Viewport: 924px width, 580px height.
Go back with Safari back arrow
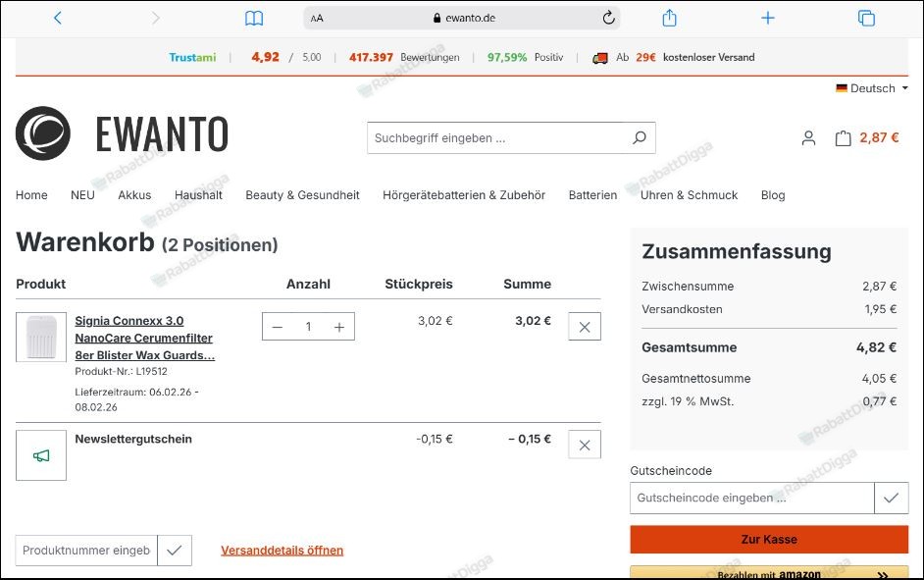[x=57, y=18]
